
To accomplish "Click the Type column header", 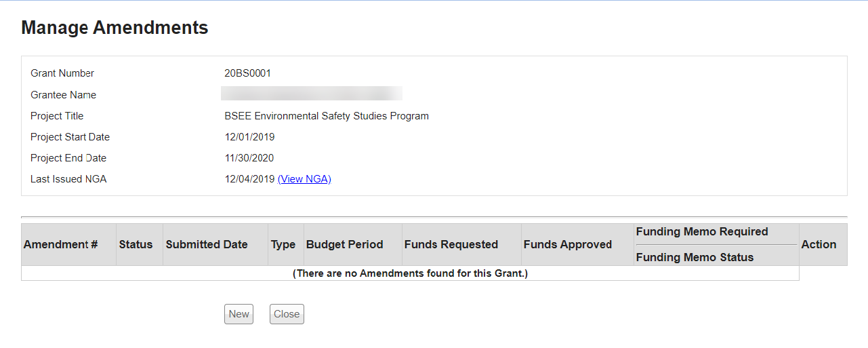I will [x=283, y=244].
